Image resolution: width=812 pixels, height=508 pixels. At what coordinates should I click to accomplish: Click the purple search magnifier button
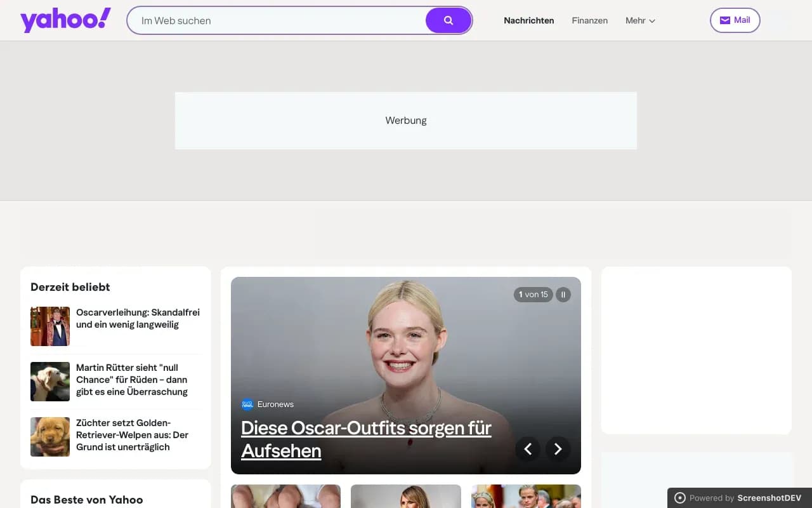[x=449, y=20]
